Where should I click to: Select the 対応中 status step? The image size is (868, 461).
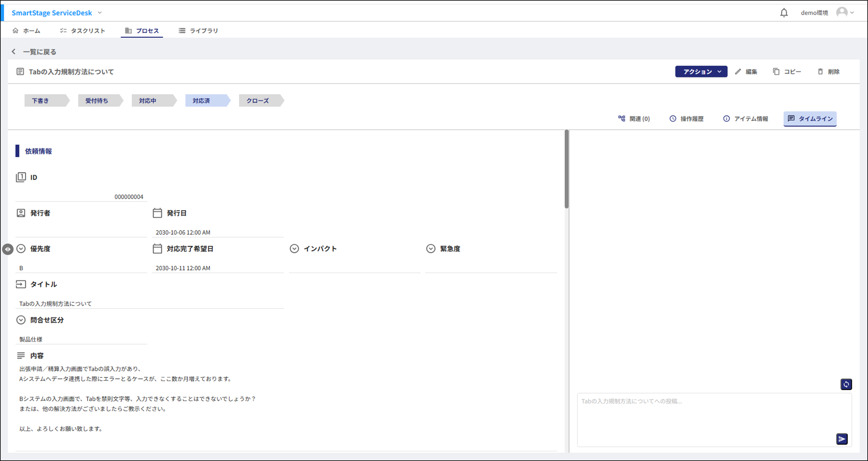(148, 101)
